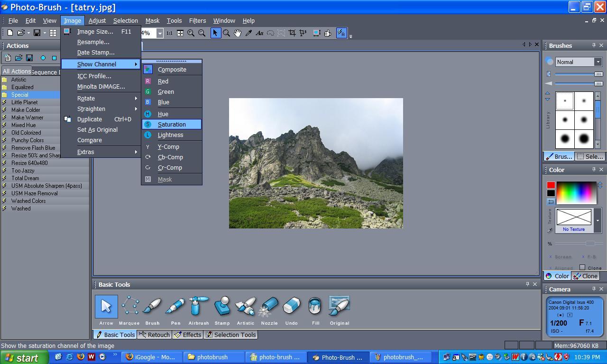Click the Crop tool on the top toolbar
Screen dimensions: 607x364
pyautogui.click(x=293, y=33)
